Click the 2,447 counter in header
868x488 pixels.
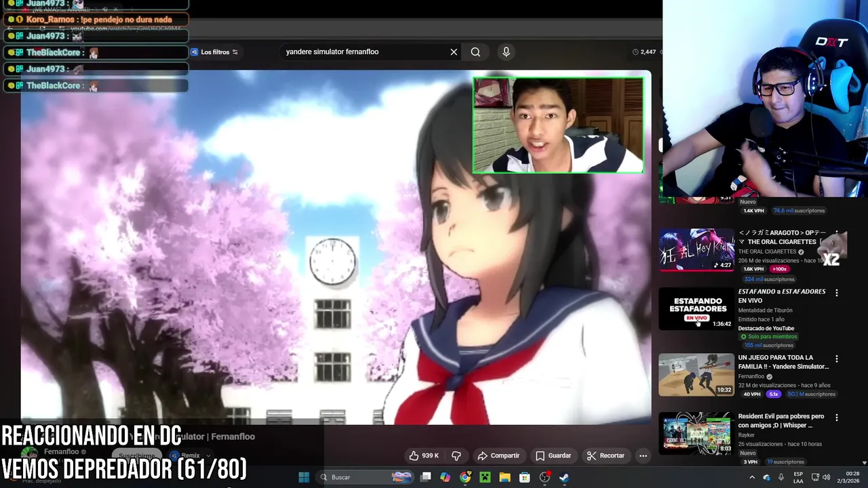pyautogui.click(x=644, y=52)
